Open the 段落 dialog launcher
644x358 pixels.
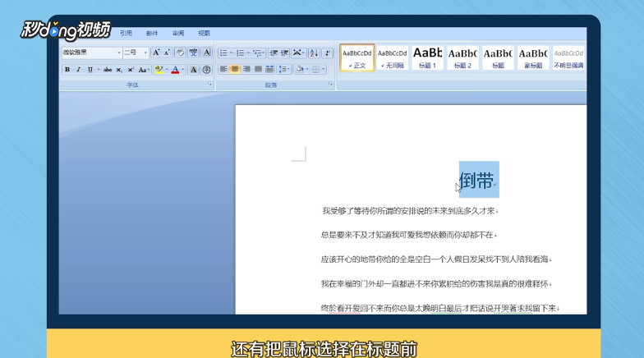330,84
